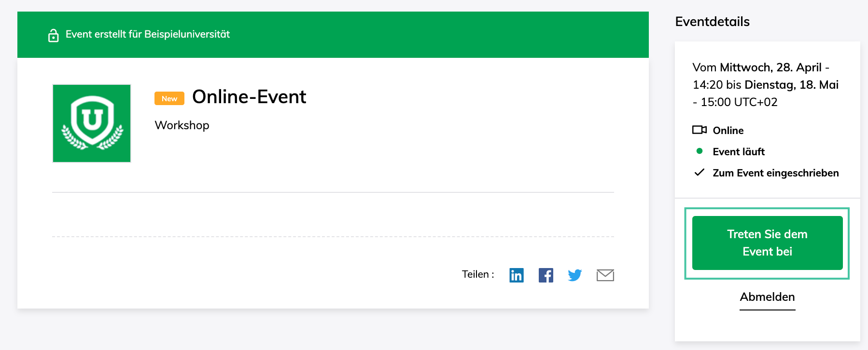
Task: Click the Event läuft status label
Action: point(739,152)
